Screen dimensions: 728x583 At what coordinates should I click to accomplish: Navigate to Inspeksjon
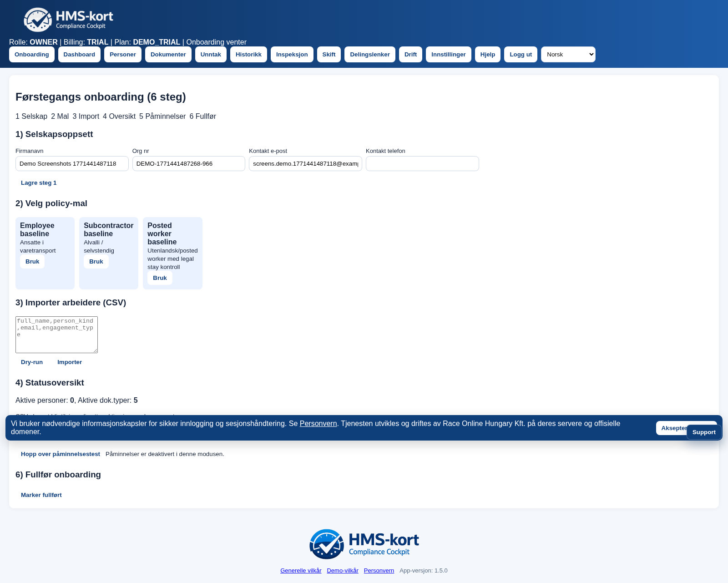pos(292,54)
